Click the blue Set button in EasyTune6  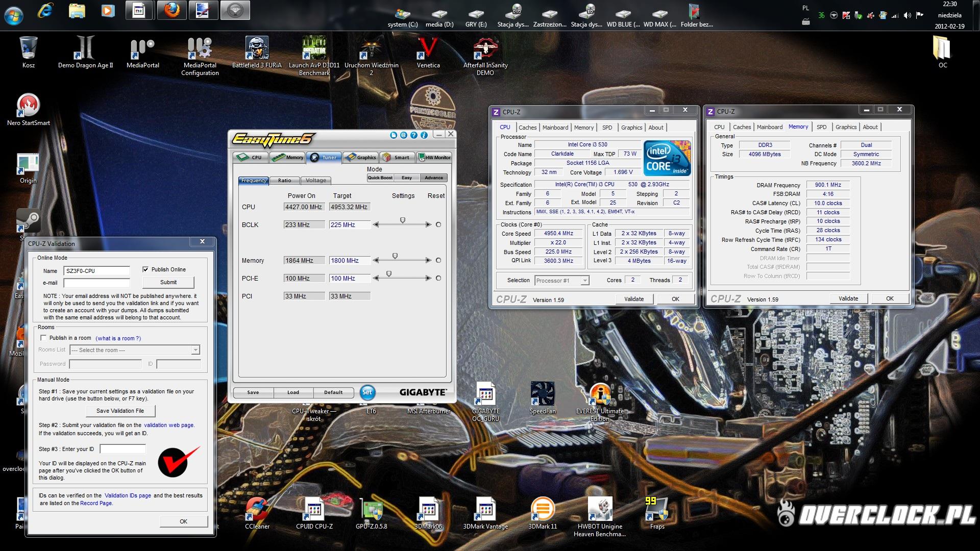367,392
